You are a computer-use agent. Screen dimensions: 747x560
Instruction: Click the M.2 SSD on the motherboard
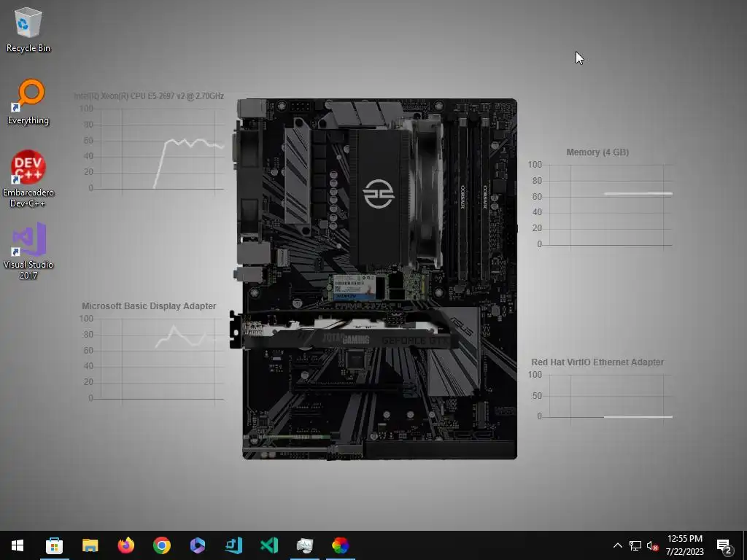(x=379, y=287)
